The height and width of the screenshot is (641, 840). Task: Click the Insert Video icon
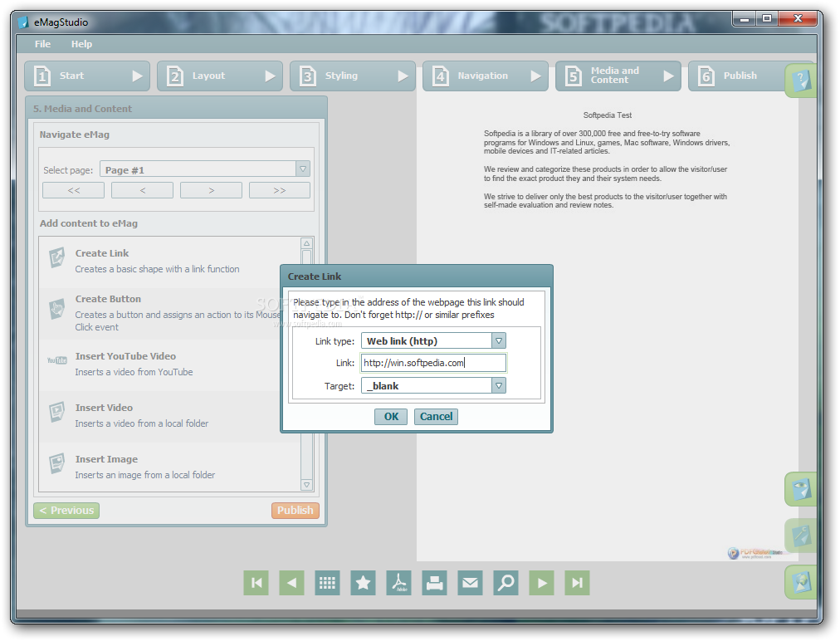click(56, 412)
